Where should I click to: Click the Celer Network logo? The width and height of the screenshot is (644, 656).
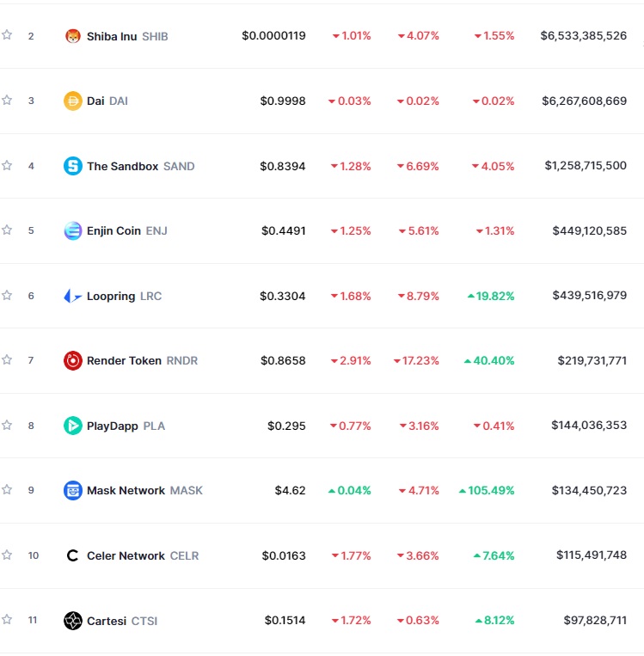tap(73, 555)
